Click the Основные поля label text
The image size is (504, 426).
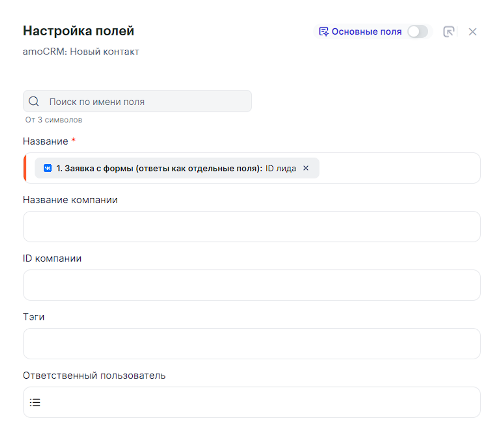(x=366, y=32)
